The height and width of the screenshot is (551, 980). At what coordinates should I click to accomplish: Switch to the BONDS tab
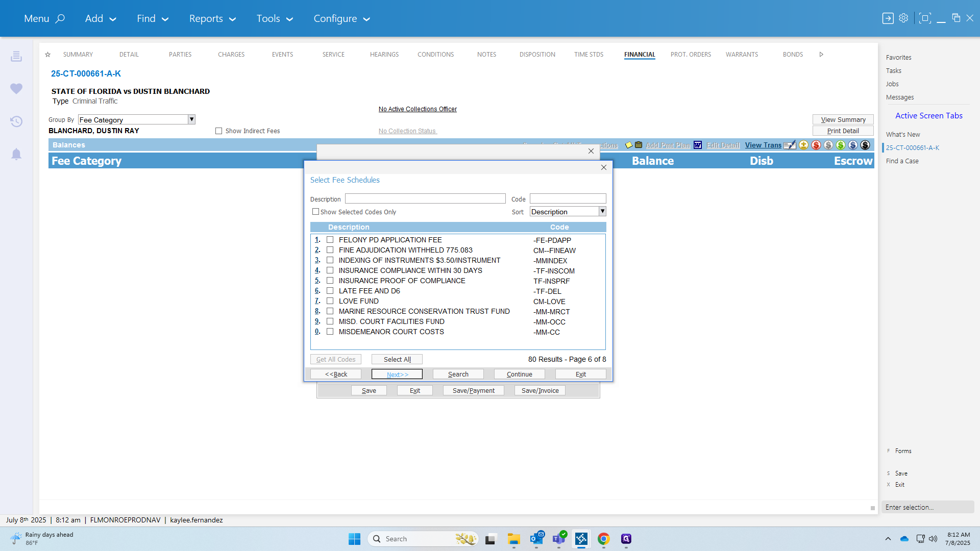(x=793, y=55)
